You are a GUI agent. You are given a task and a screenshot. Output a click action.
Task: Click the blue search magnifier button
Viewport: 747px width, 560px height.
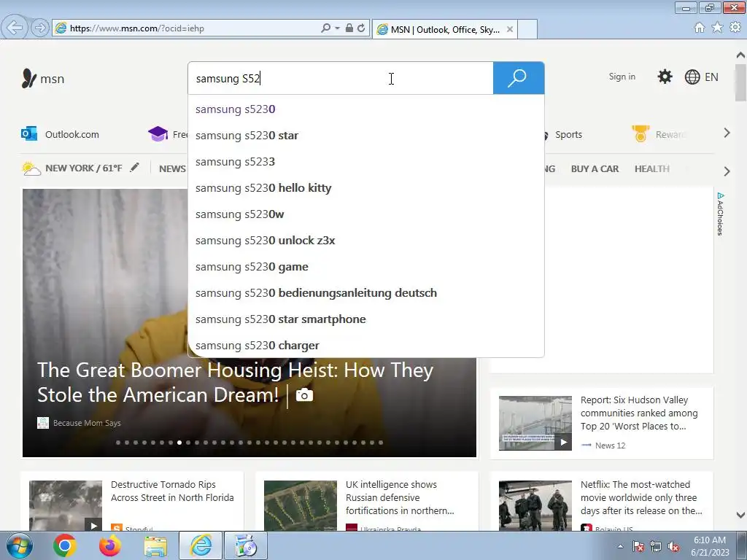click(519, 78)
